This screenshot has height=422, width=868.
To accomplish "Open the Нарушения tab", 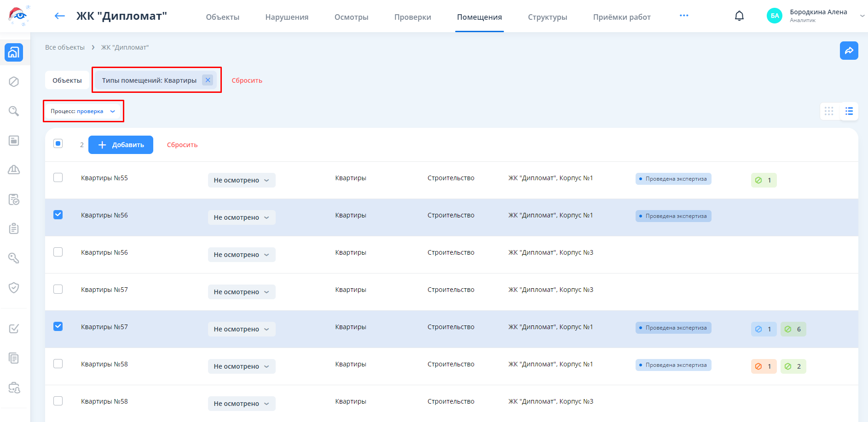I will pyautogui.click(x=287, y=17).
